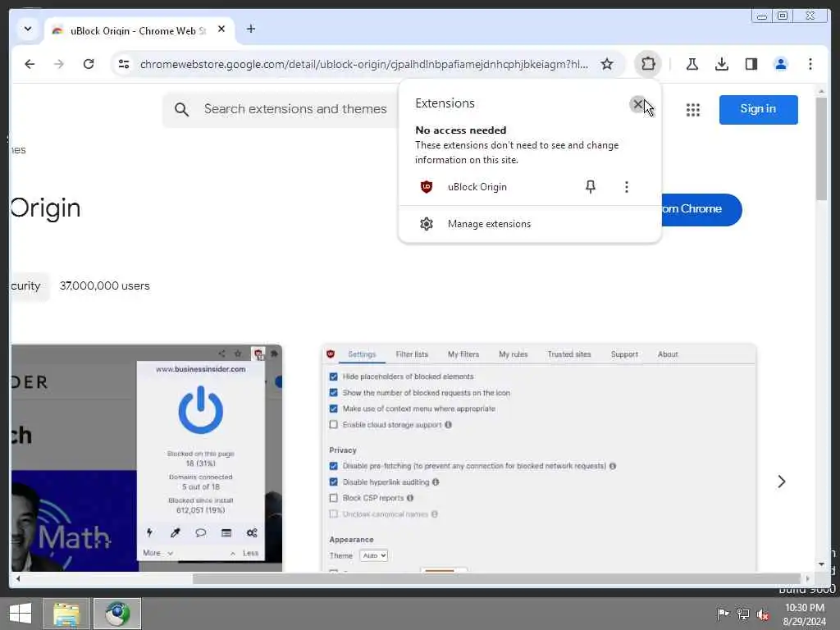Click the 37,000,000 users text
The width and height of the screenshot is (840, 630).
(x=104, y=286)
